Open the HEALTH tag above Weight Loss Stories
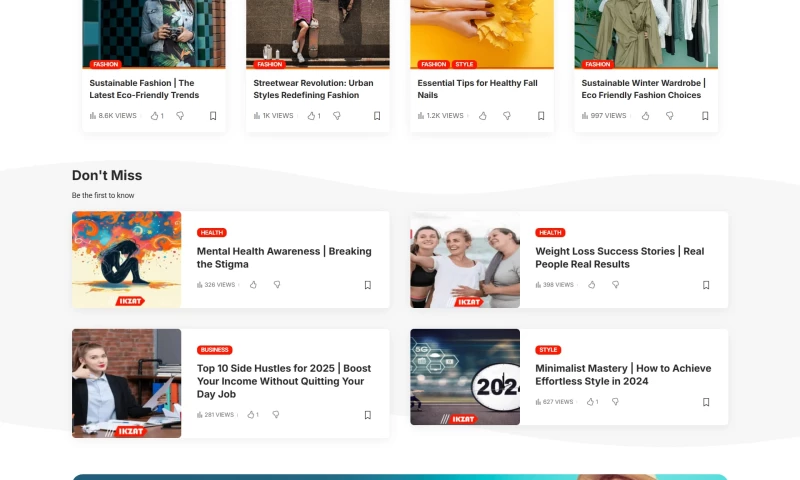The height and width of the screenshot is (480, 800). [x=550, y=233]
